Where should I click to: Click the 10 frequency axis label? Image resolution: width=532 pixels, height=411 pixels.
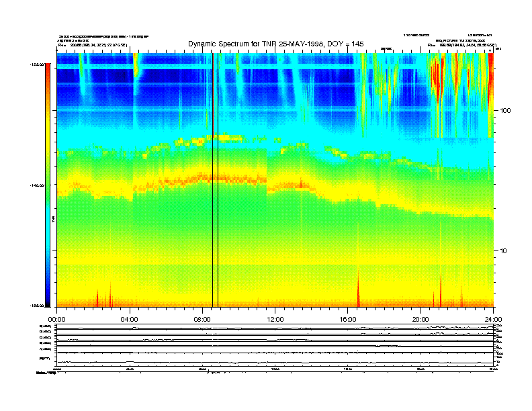tap(504, 251)
